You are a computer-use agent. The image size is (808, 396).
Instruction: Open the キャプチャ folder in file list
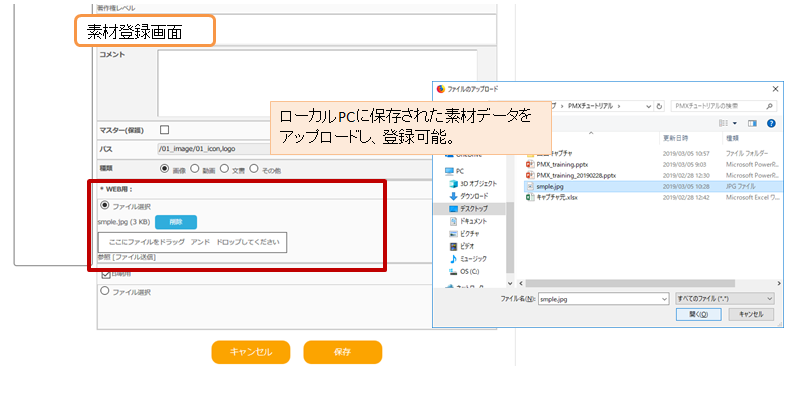(x=549, y=154)
